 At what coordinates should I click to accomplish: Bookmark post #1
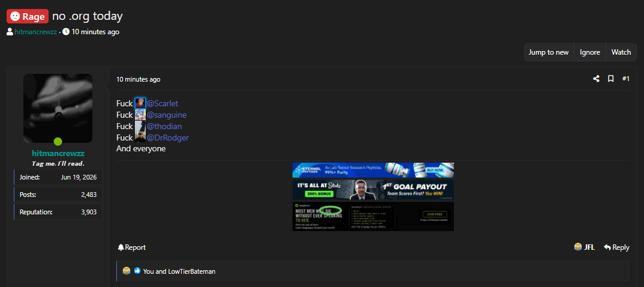(611, 79)
